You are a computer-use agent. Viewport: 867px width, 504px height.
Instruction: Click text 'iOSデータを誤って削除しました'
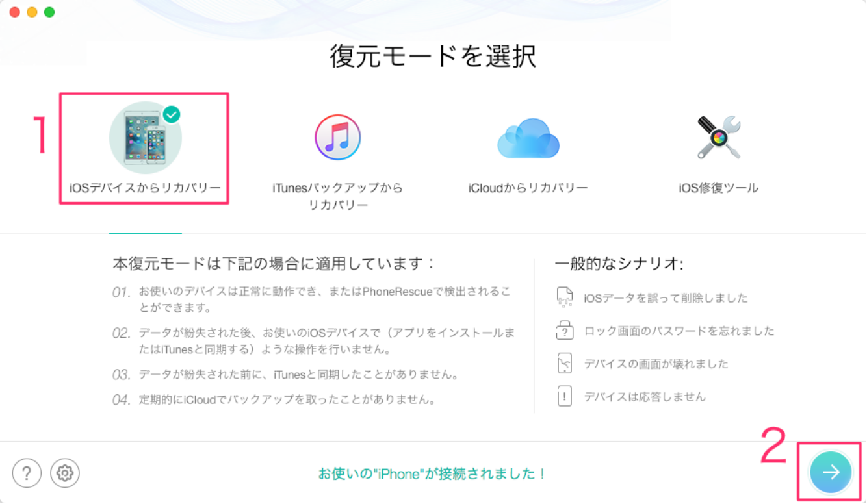pyautogui.click(x=666, y=298)
